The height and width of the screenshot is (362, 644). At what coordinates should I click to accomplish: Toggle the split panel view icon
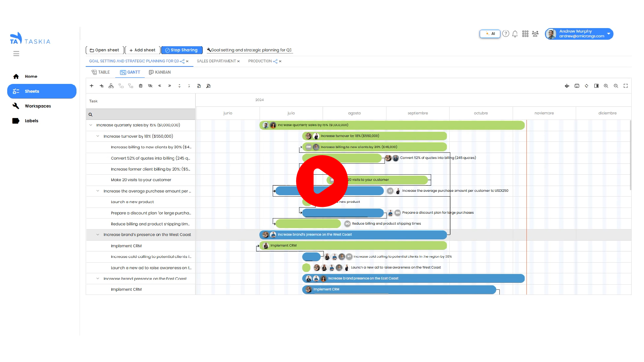[596, 86]
